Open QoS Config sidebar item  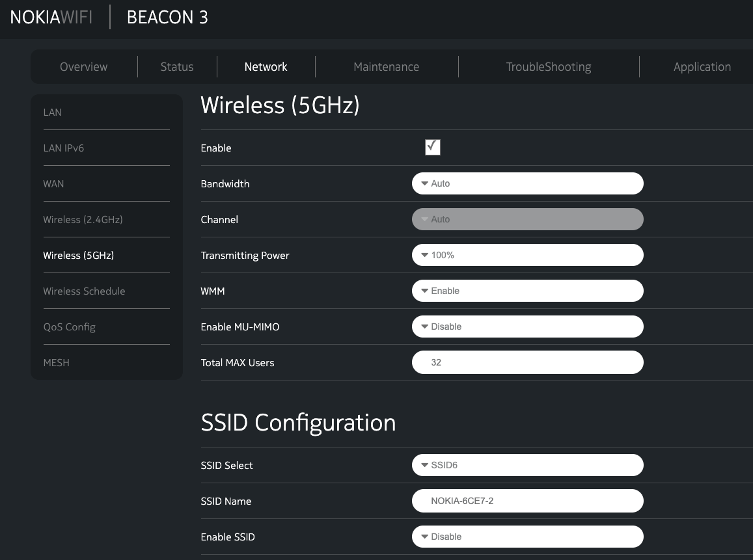tap(69, 327)
